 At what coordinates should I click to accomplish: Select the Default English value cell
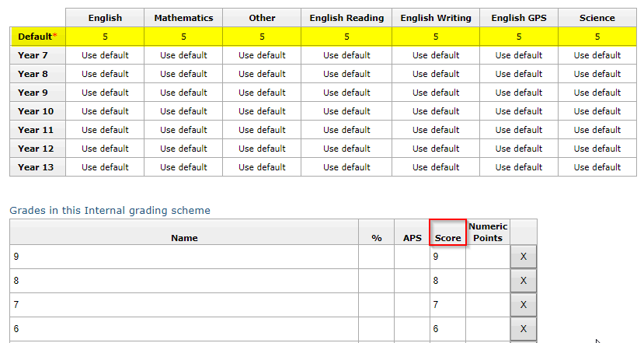click(105, 37)
